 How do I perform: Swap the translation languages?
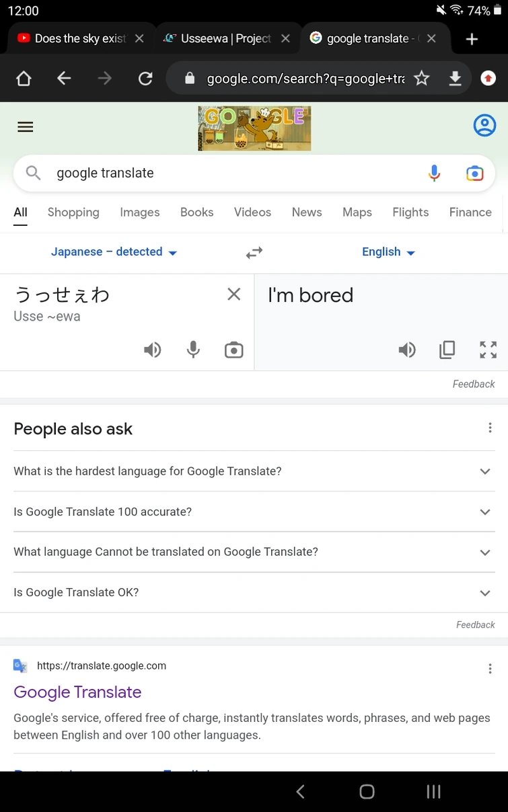tap(254, 253)
